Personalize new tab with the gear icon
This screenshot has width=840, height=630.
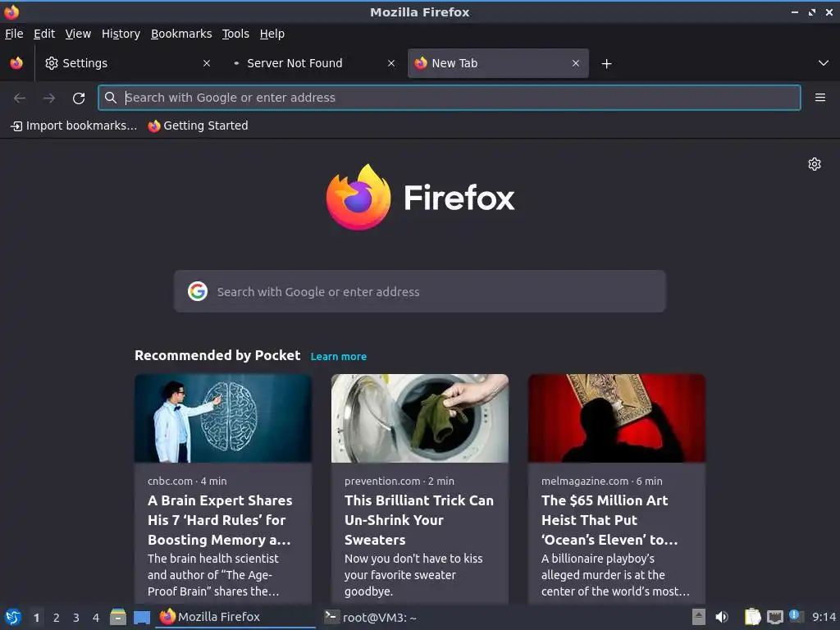(x=815, y=164)
